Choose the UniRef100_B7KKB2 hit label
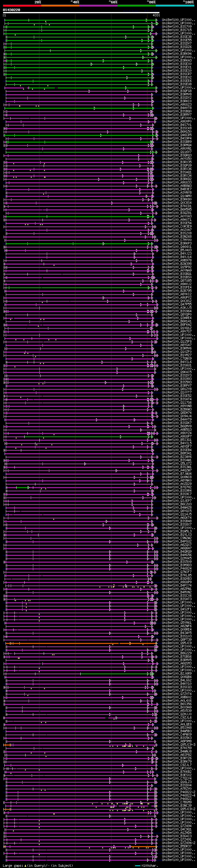This screenshot has width=197, height=868. (177, 771)
